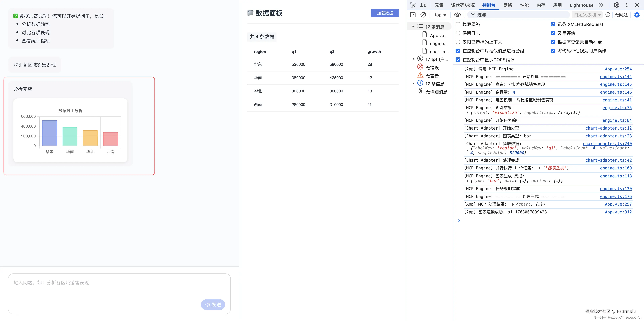644x321 pixels.
Task: Uncheck 在控制台中显示CORS错误
Action: (x=458, y=60)
